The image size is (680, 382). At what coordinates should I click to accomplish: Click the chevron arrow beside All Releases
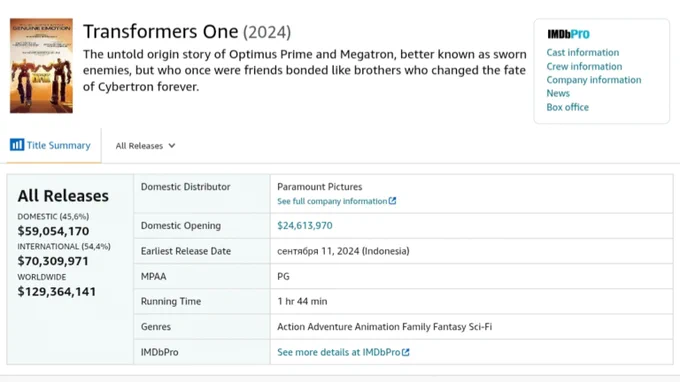(172, 146)
